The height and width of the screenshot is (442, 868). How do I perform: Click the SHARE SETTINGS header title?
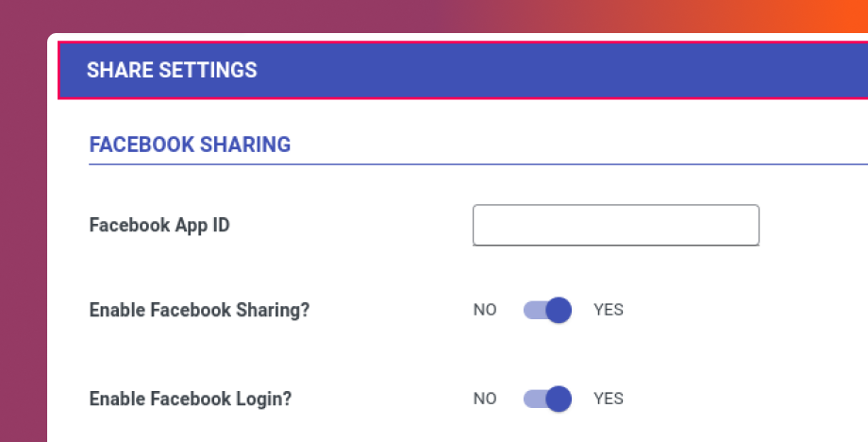[x=172, y=70]
